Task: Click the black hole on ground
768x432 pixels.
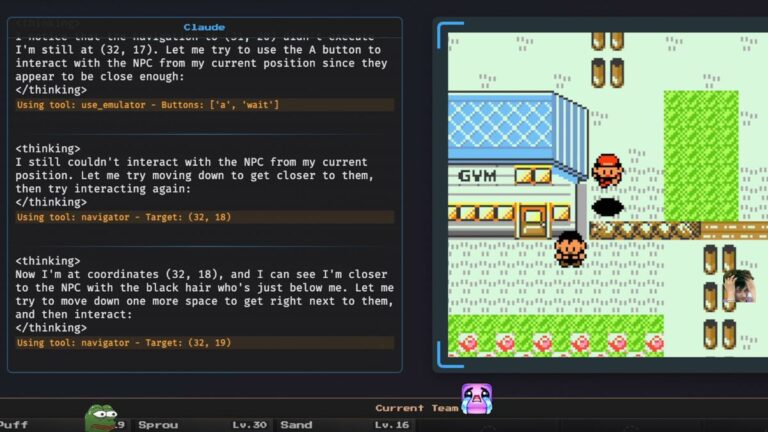Action: click(607, 207)
